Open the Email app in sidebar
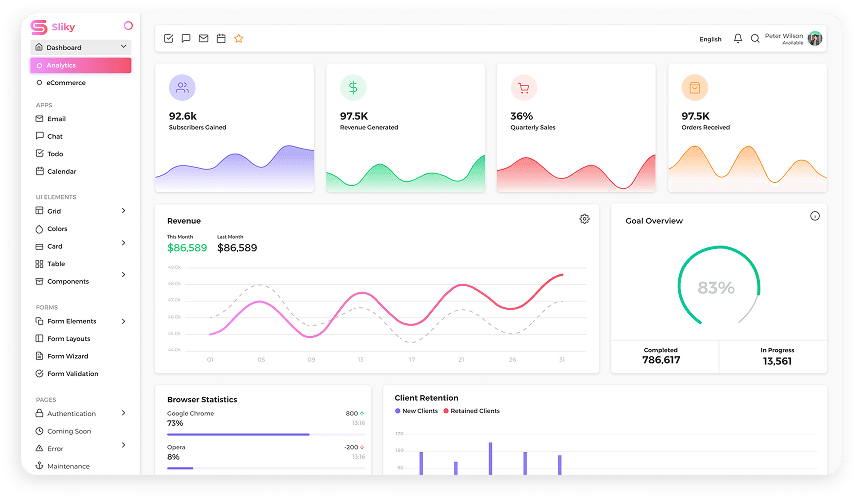This screenshot has height=498, width=857. [56, 119]
